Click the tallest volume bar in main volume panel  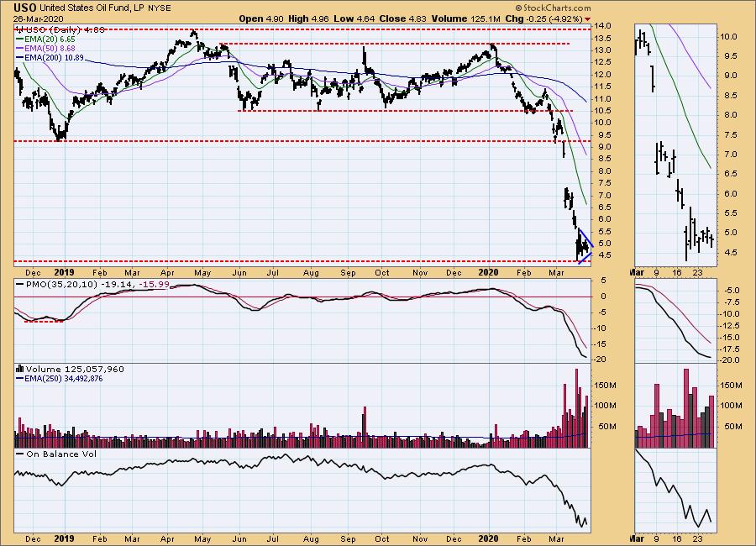pyautogui.click(x=575, y=408)
